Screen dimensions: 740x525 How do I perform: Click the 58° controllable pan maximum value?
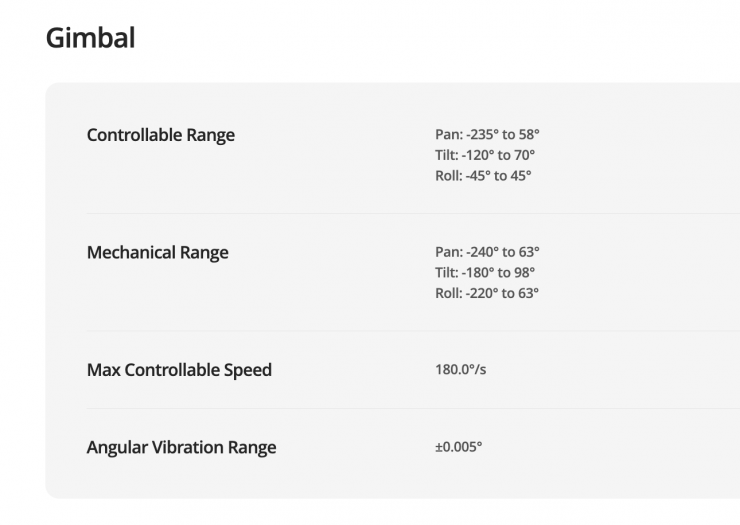[529, 134]
